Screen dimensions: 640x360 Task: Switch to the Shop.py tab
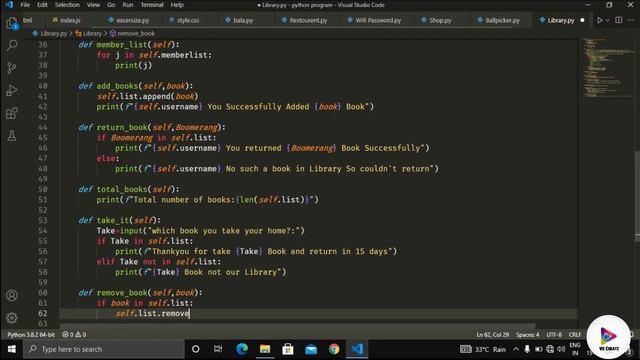(x=440, y=20)
